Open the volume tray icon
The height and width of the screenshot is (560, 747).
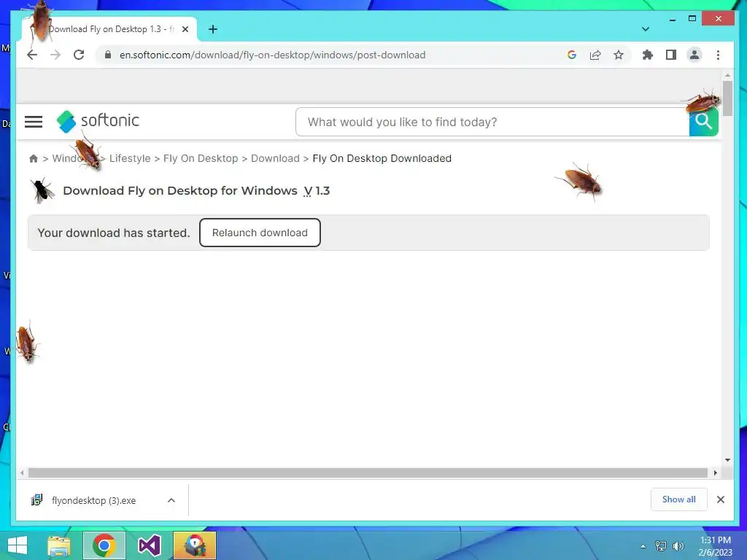coord(678,546)
